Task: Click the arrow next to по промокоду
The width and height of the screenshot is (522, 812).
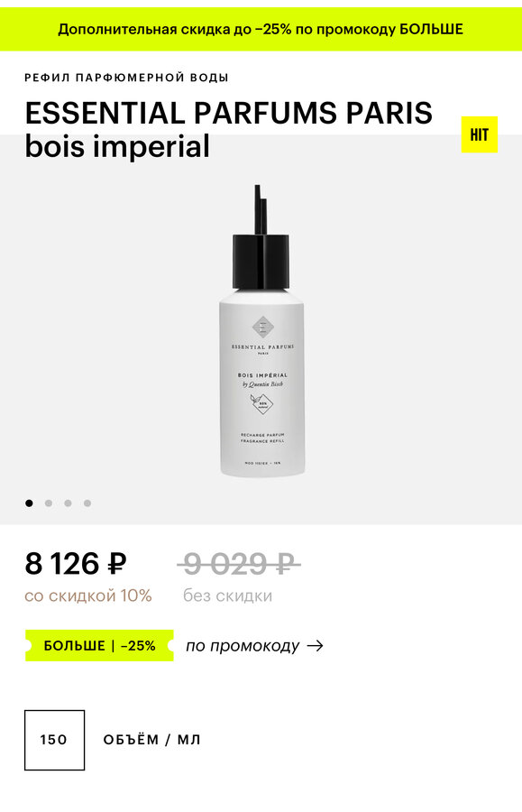Action: (x=315, y=646)
